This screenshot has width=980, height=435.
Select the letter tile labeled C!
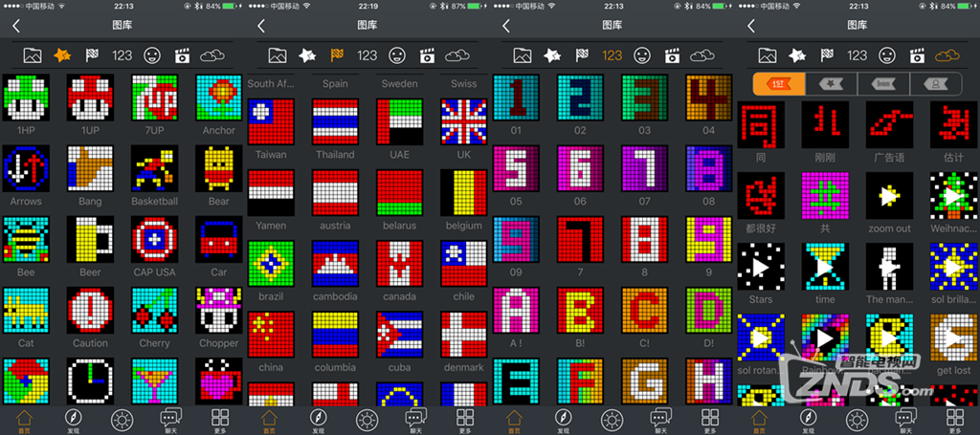point(644,310)
